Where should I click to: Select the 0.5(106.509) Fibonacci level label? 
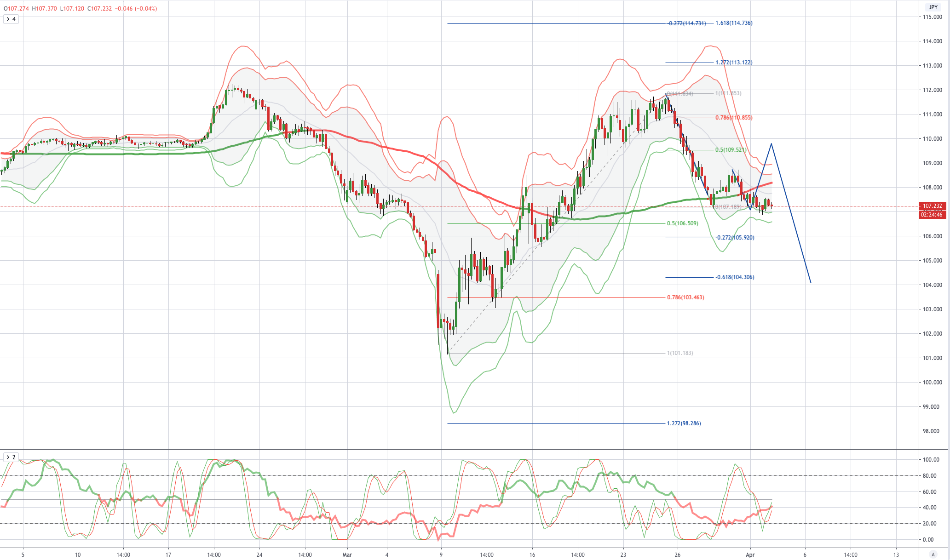click(x=683, y=223)
